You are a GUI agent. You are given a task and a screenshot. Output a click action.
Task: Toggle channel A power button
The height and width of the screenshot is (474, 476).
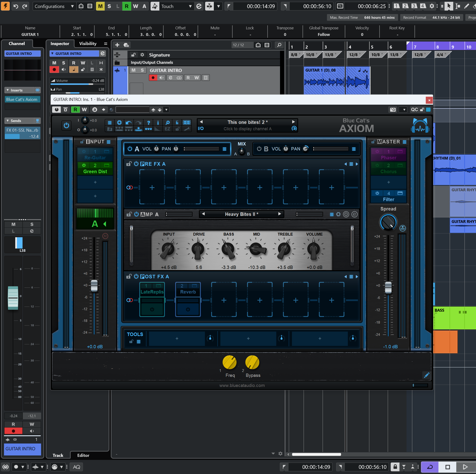point(130,149)
